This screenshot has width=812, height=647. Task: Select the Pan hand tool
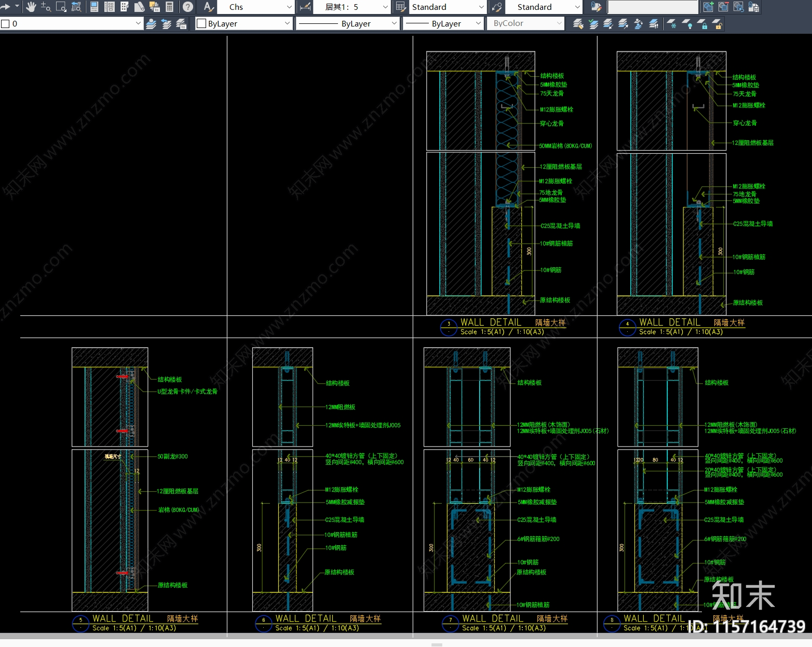[x=31, y=7]
